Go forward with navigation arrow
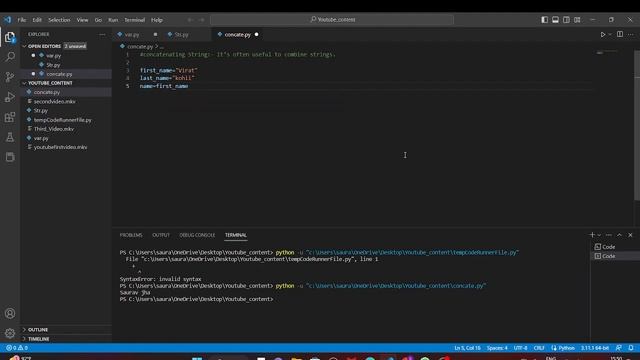The width and height of the screenshot is (640, 360). coord(201,20)
